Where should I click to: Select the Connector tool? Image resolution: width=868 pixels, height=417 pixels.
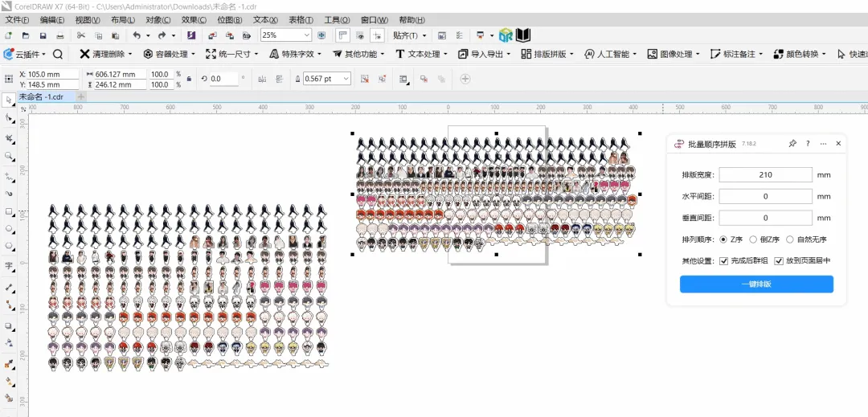point(8,305)
